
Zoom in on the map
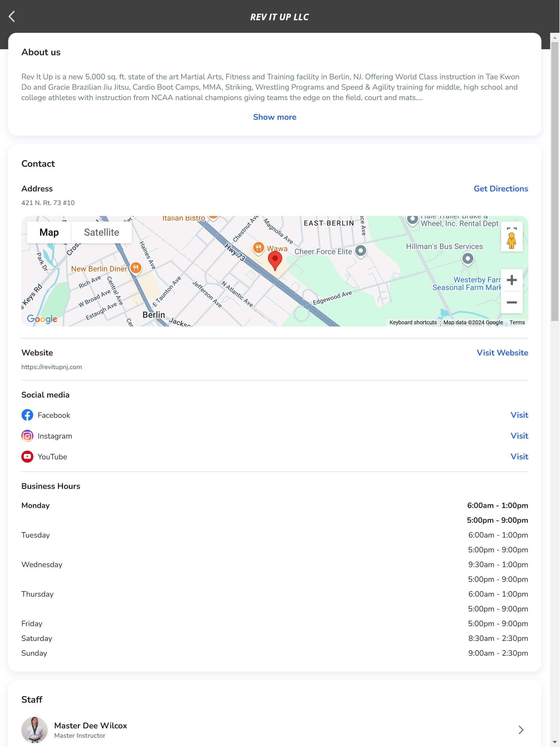[512, 280]
